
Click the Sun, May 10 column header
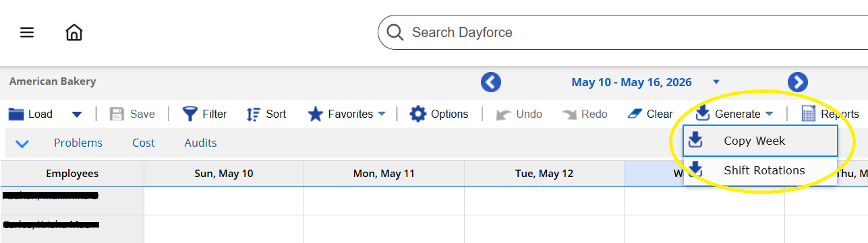click(x=224, y=174)
